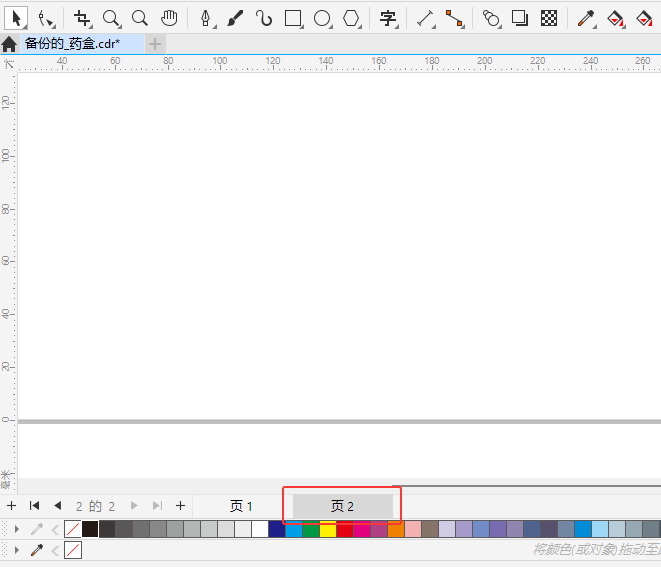Viewport: 661px width, 567px height.
Task: Select the Color Eyedropper tool
Action: click(x=586, y=19)
